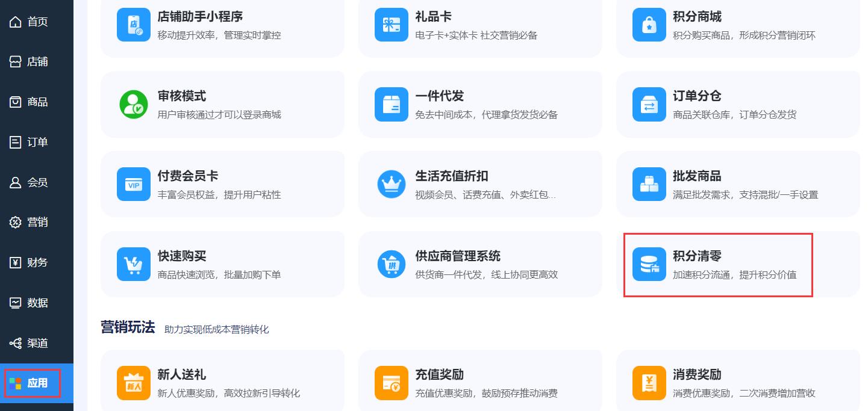Click the 一件代发 box icon
Viewport: 868px width, 411px height.
click(392, 105)
